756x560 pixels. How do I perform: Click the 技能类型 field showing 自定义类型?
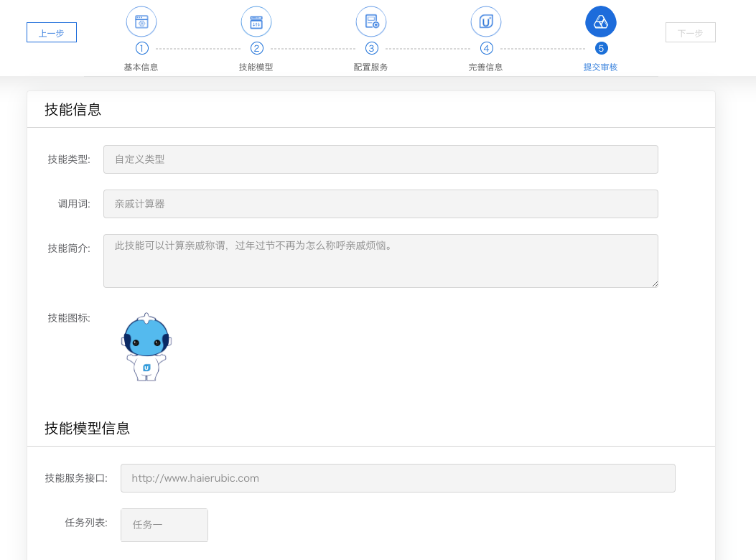tap(381, 159)
